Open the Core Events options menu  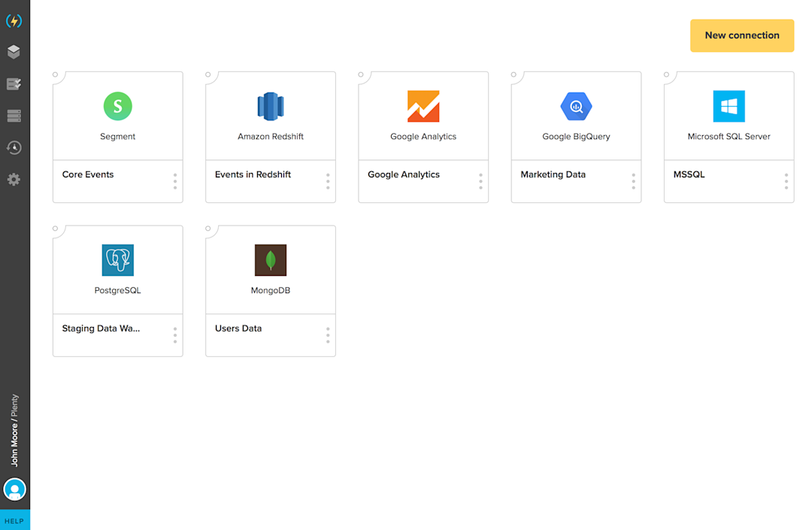175,181
